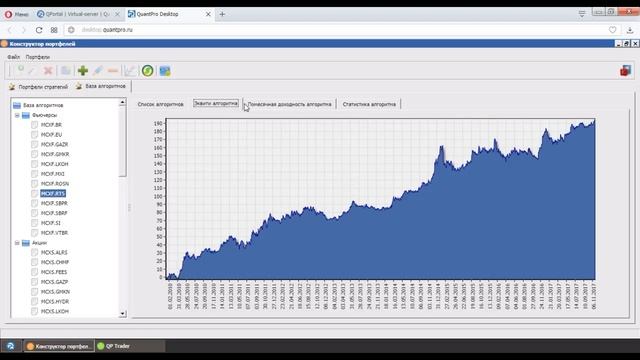Click the red X delete toolbar icon

[48, 71]
